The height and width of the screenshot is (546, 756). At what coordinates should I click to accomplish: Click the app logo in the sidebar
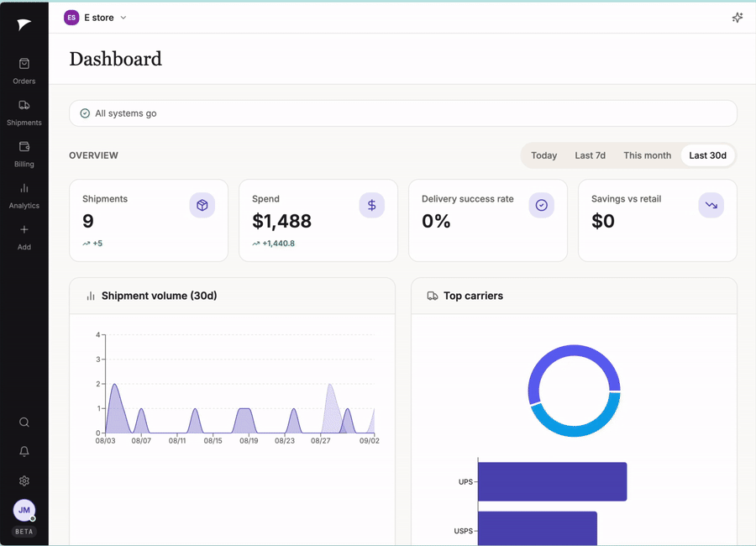click(24, 24)
